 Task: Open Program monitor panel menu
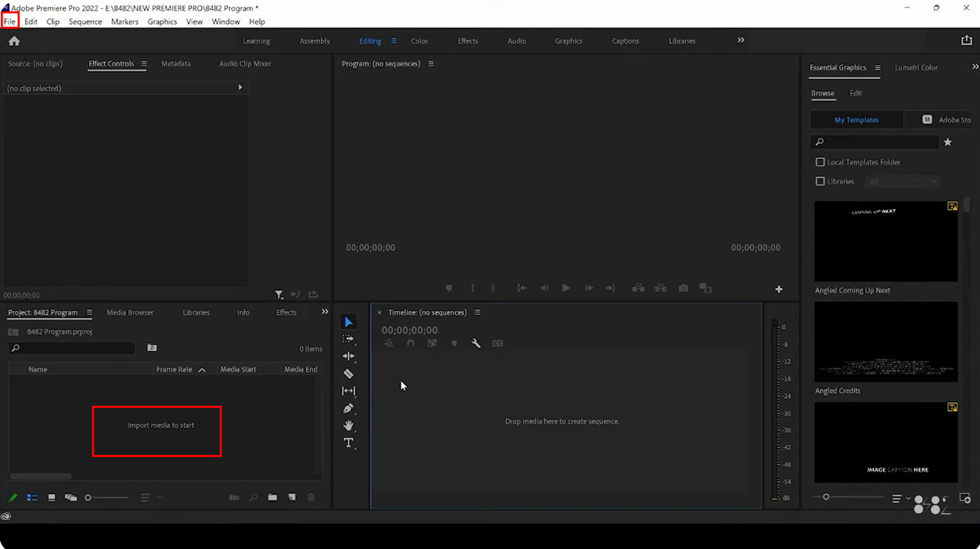pyautogui.click(x=430, y=64)
